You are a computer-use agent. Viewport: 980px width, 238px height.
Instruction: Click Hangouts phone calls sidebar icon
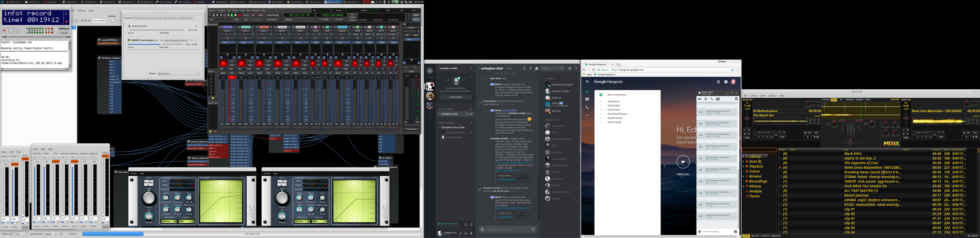click(x=587, y=107)
